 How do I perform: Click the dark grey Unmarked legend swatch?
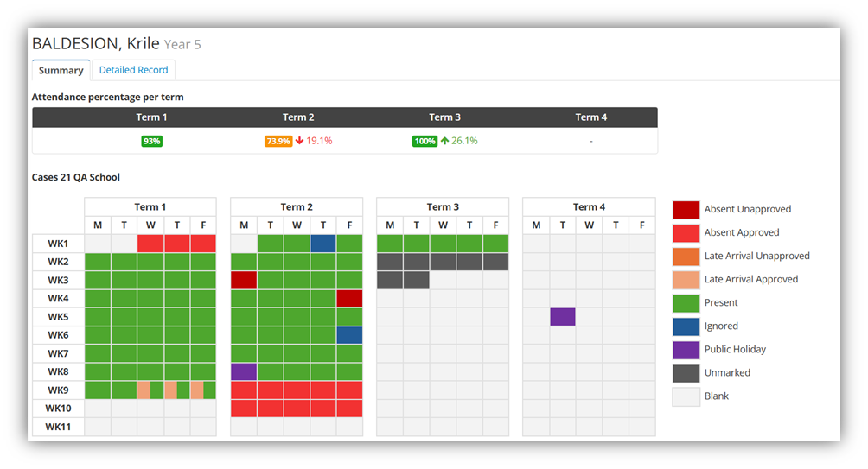click(x=686, y=372)
